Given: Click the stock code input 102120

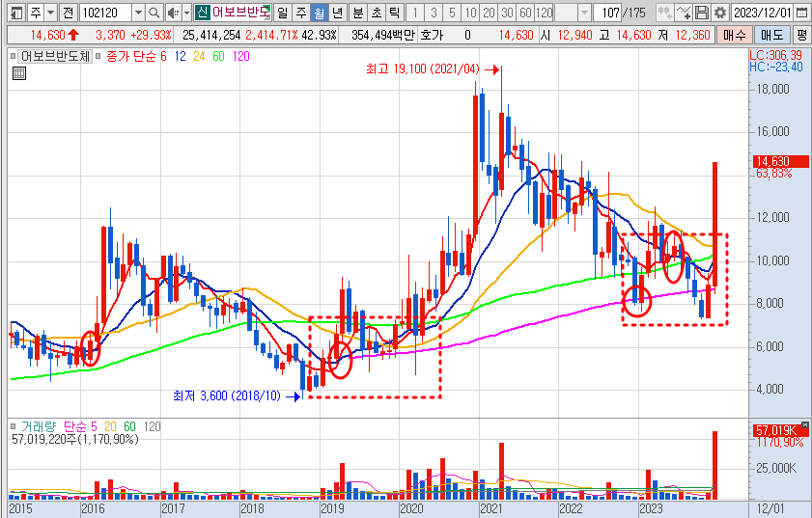Looking at the screenshot, I should tap(105, 13).
